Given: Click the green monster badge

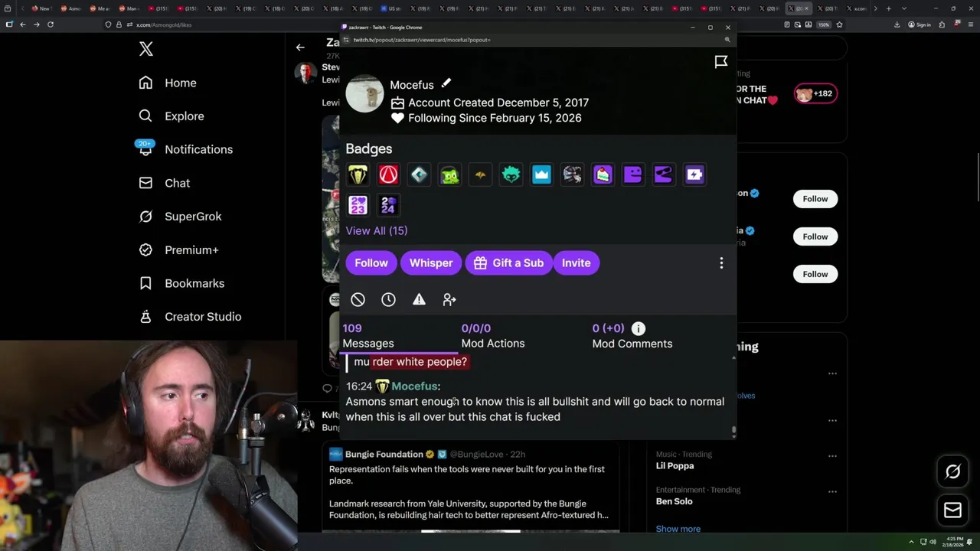Looking at the screenshot, I should click(x=449, y=174).
